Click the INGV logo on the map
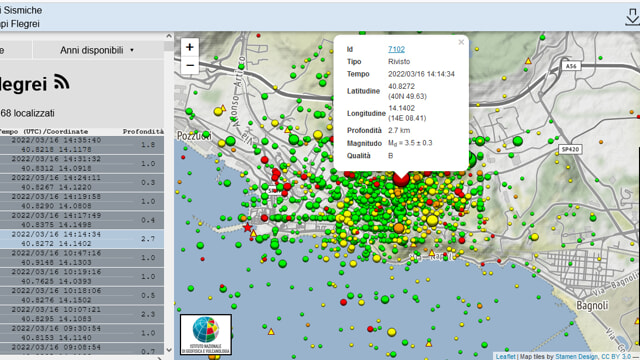640x360 pixels. click(206, 334)
